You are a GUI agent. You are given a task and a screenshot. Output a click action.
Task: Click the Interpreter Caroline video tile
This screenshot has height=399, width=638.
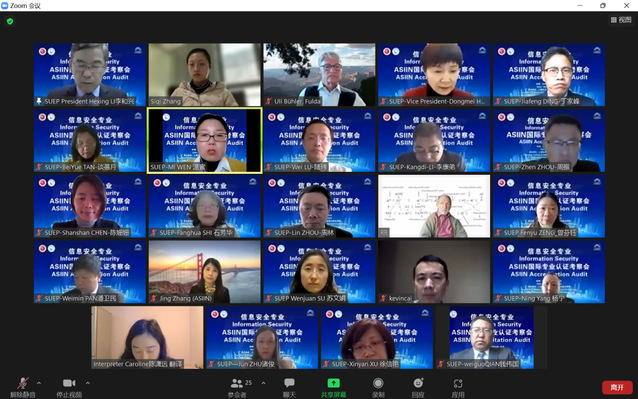[x=147, y=338]
